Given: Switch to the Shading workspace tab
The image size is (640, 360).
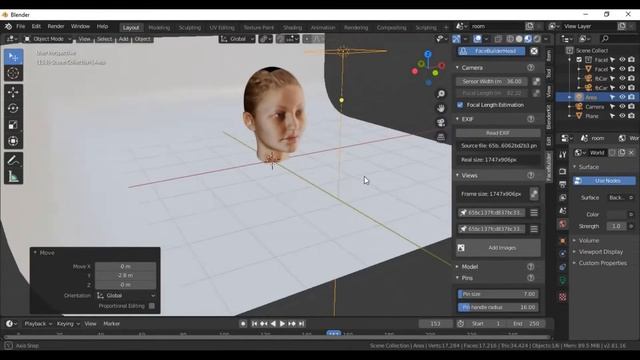Looking at the screenshot, I should click(292, 28).
